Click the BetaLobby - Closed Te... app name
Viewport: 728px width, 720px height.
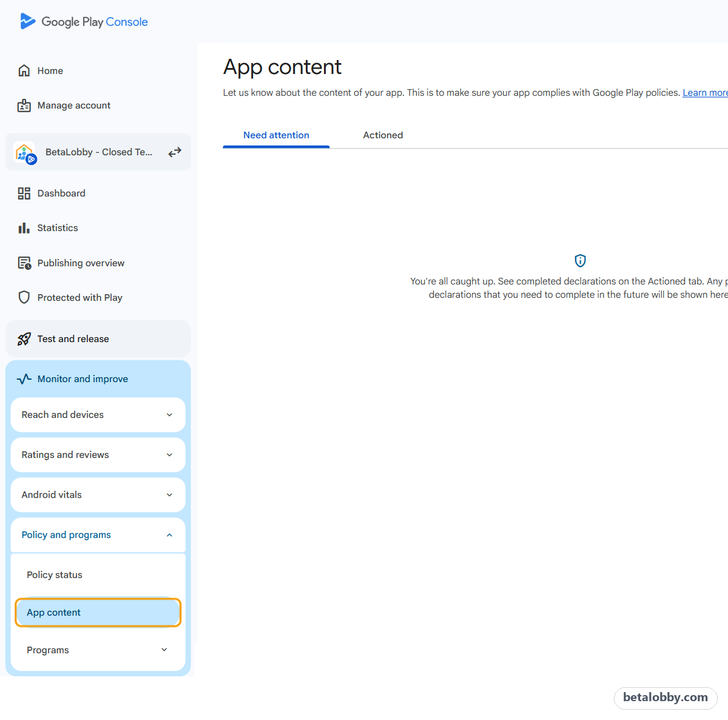click(x=99, y=152)
